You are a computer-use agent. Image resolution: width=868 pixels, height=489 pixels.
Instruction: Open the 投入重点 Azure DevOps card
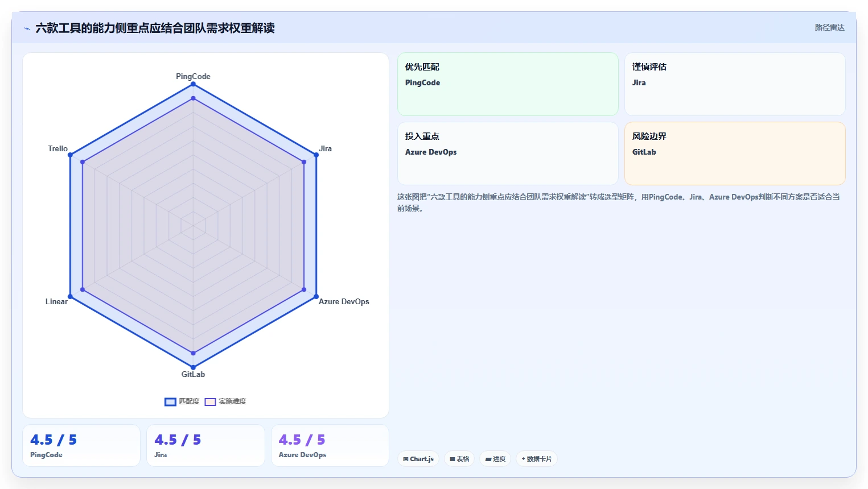[508, 154]
